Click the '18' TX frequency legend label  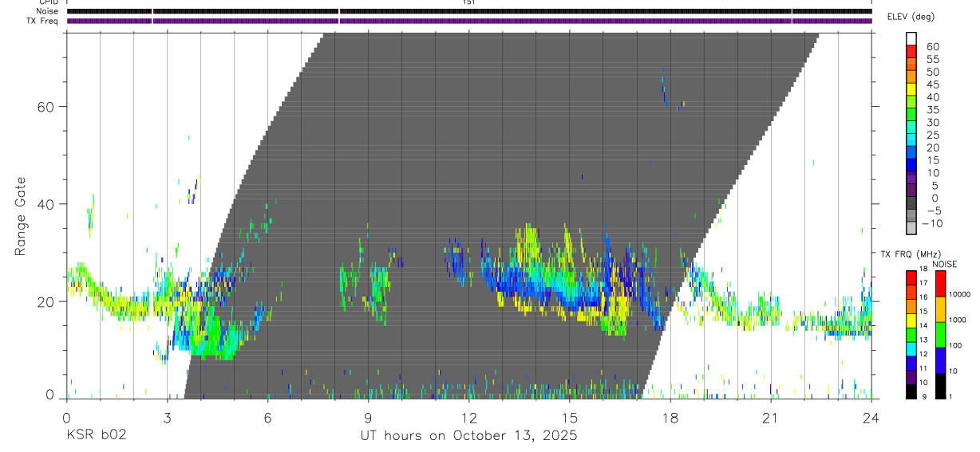tap(923, 269)
